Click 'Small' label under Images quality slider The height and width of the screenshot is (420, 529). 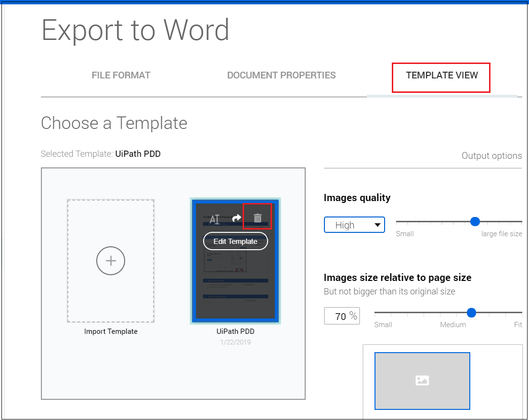[404, 234]
